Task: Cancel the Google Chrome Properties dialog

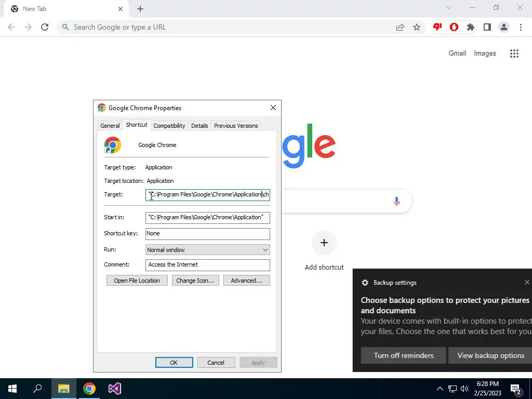Action: (x=216, y=362)
